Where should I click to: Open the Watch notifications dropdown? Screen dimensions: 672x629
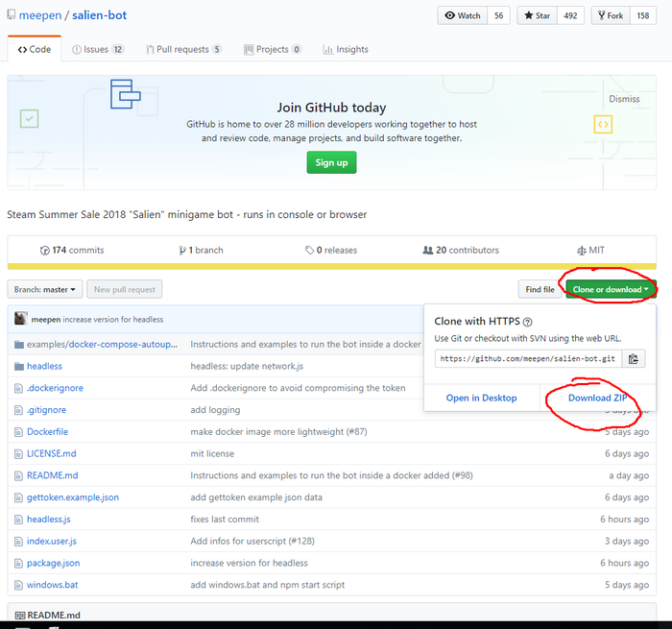coord(462,15)
